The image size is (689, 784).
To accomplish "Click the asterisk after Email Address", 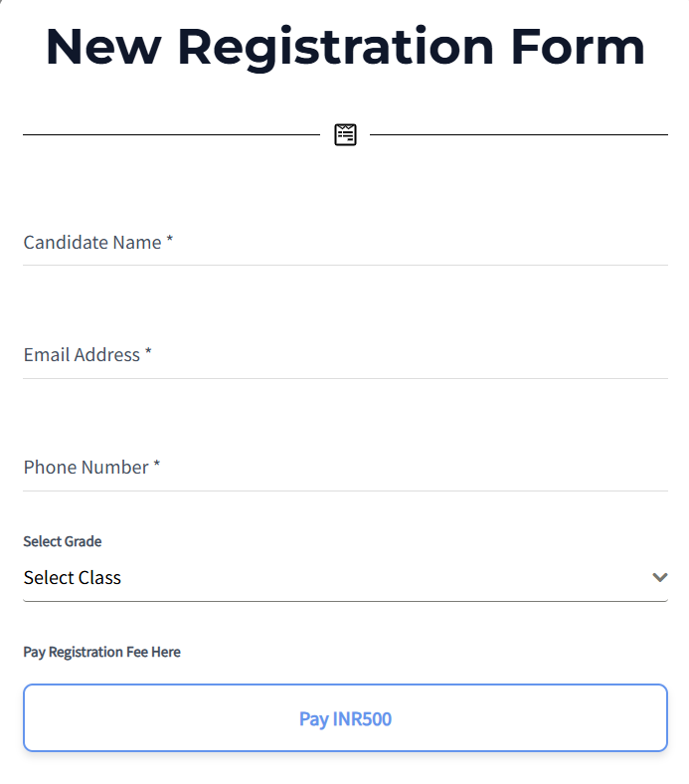I will tap(148, 354).
